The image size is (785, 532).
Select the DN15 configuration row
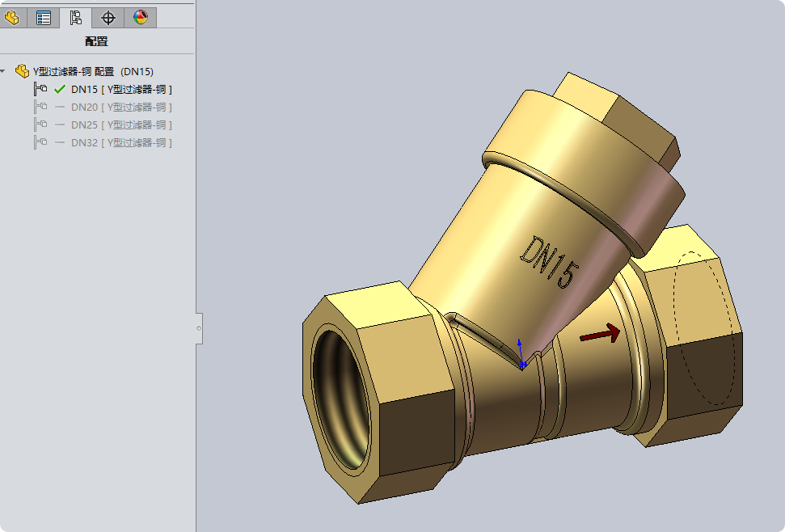coord(121,90)
